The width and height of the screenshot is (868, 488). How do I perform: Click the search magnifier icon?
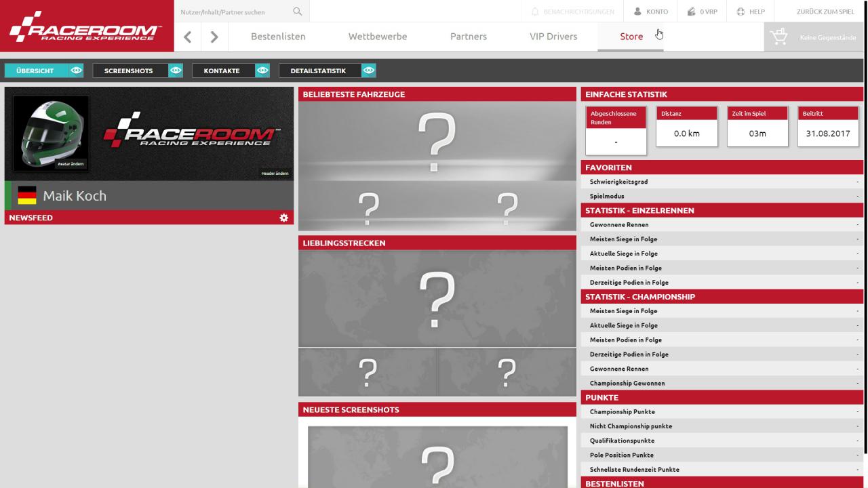pyautogui.click(x=297, y=12)
